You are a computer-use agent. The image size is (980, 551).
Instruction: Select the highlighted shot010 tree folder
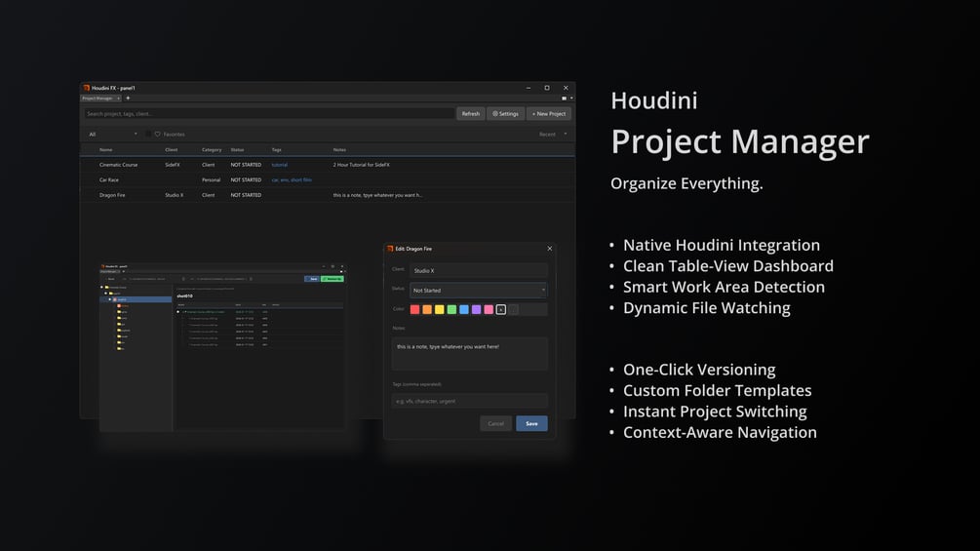pos(137,299)
